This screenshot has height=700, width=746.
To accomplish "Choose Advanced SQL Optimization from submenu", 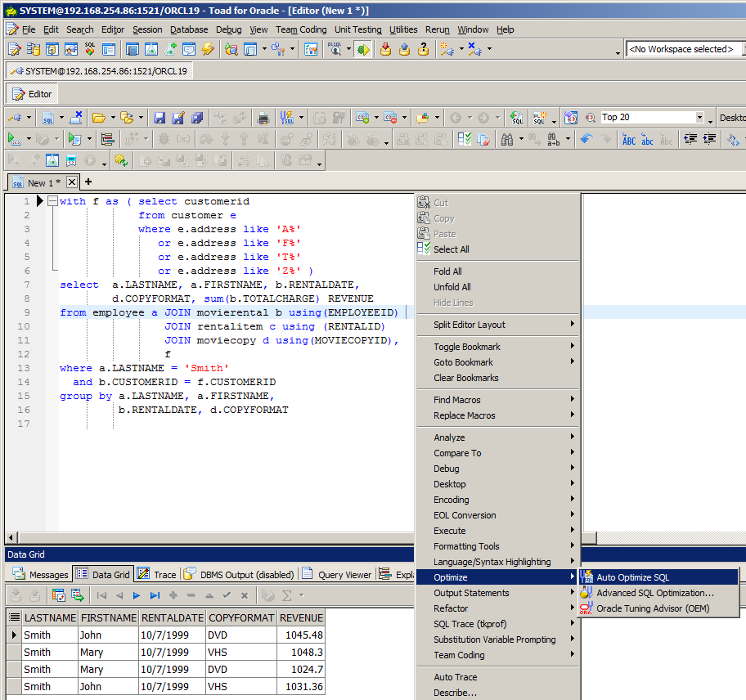I will pyautogui.click(x=658, y=593).
